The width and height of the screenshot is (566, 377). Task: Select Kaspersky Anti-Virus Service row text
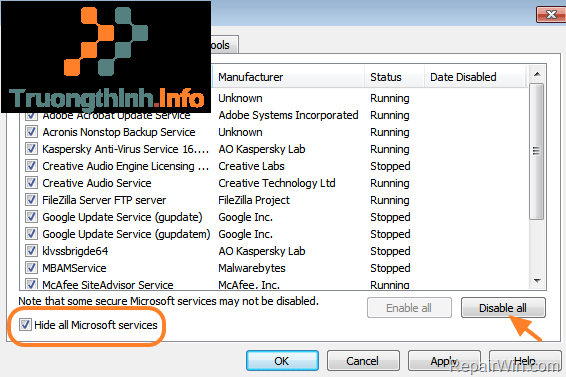tap(126, 149)
